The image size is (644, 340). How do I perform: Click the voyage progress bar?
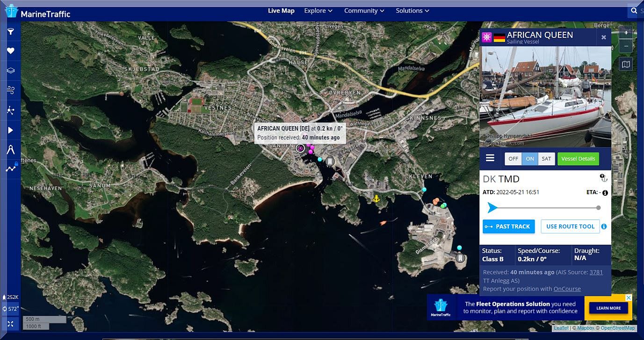tap(545, 208)
